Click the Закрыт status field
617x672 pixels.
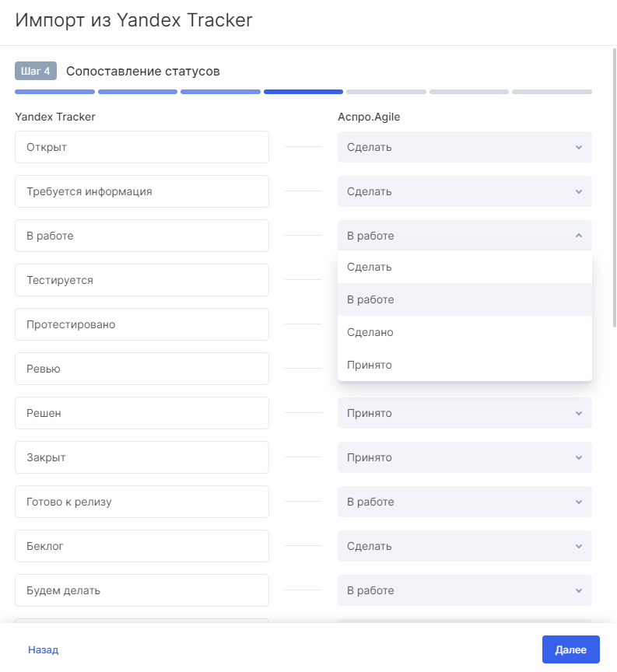(142, 457)
